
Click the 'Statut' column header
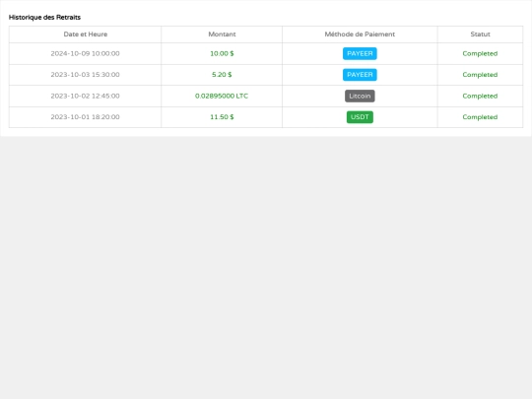(x=480, y=34)
